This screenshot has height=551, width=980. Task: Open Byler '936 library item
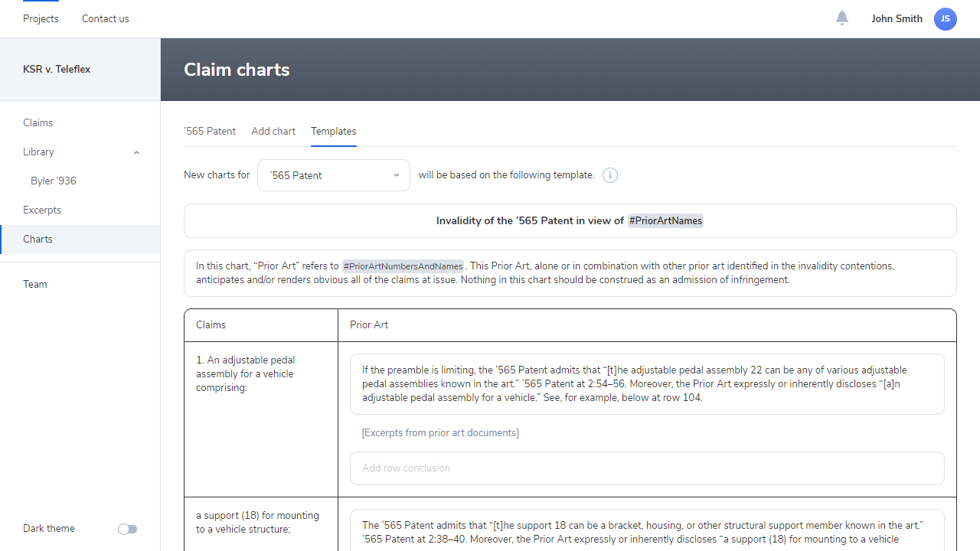80,181
